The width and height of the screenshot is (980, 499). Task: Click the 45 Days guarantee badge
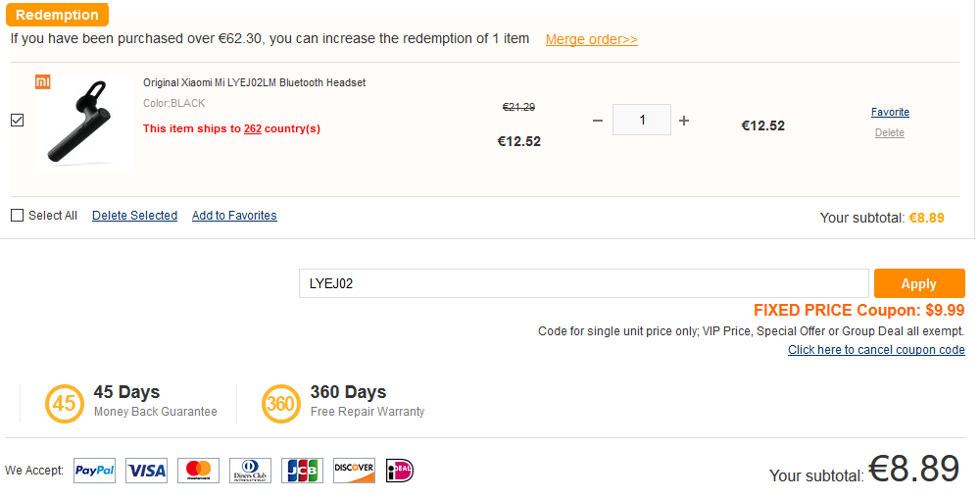pos(64,403)
